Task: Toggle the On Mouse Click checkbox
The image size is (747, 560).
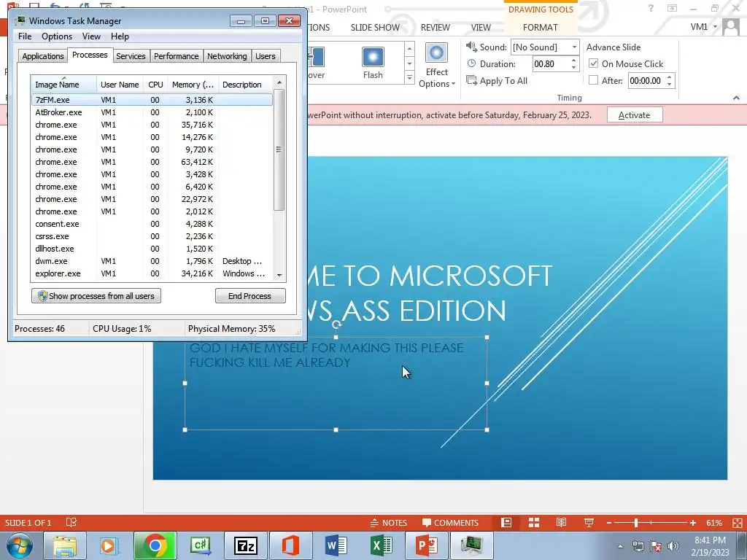Action: (594, 63)
